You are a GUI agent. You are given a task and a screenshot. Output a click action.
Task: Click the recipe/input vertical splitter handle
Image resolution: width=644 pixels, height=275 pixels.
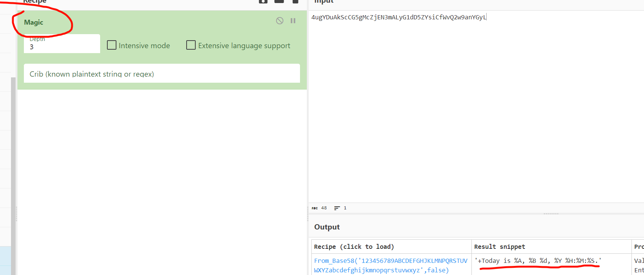tap(308, 214)
